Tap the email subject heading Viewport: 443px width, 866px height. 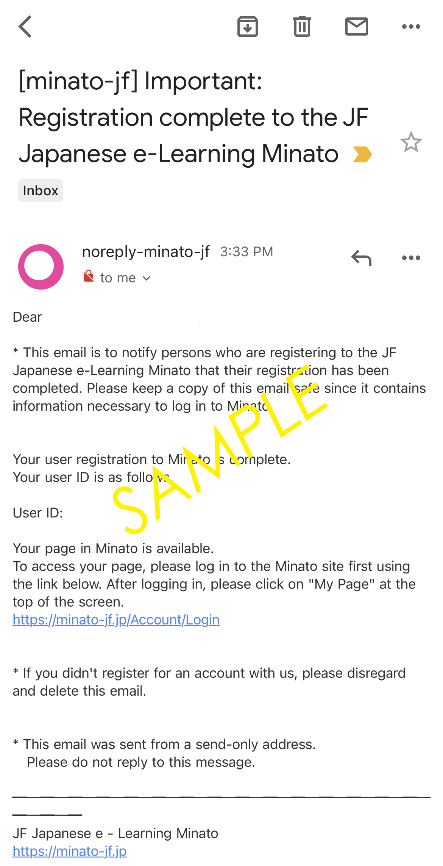tap(195, 118)
